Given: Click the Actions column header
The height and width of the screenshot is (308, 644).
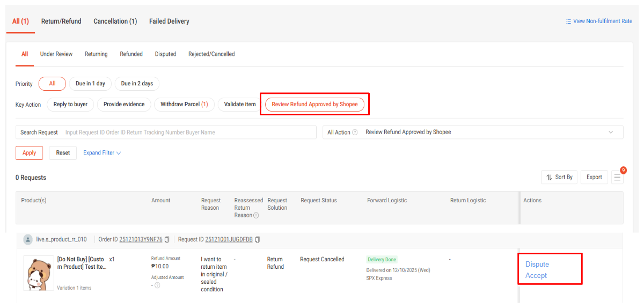Looking at the screenshot, I should (x=532, y=200).
